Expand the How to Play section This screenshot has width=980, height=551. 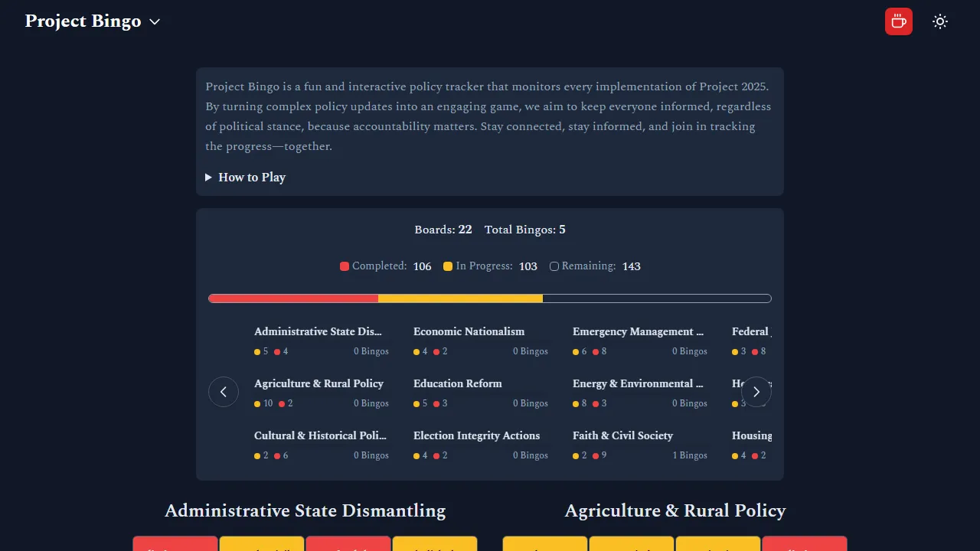[245, 178]
